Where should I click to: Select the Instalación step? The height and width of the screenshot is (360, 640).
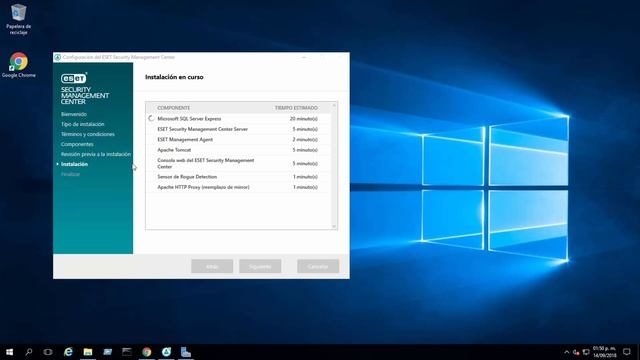[x=74, y=164]
